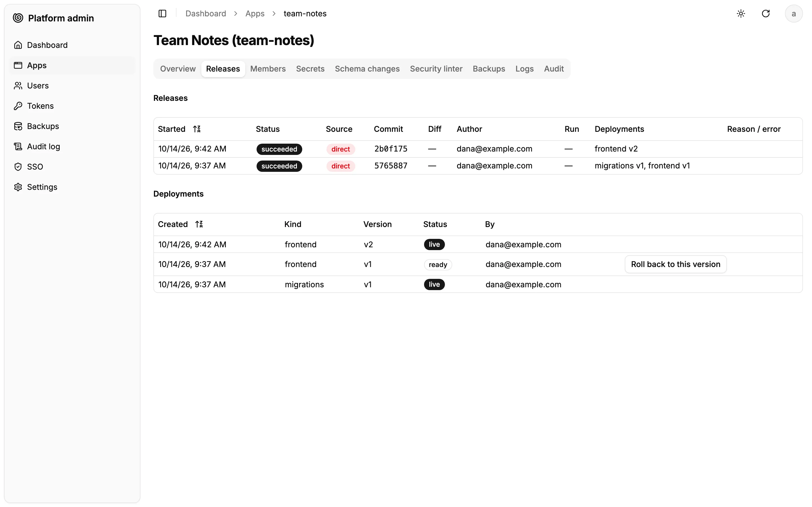Image resolution: width=812 pixels, height=507 pixels.
Task: Open Tokens via key icon
Action: coord(18,106)
